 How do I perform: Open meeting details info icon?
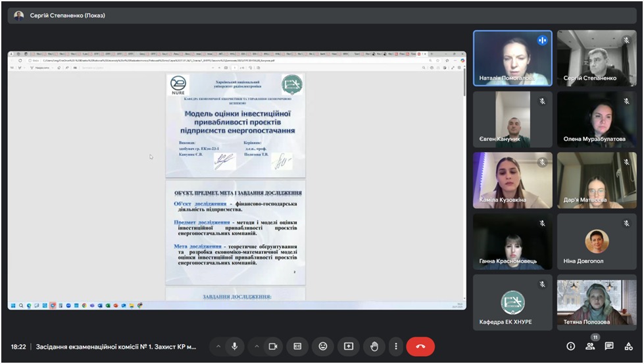(570, 346)
